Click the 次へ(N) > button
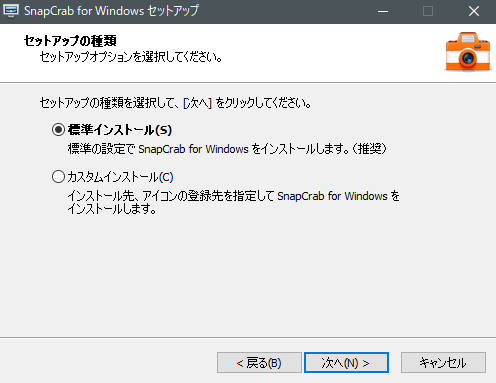This screenshot has height=383, width=496. tap(346, 362)
